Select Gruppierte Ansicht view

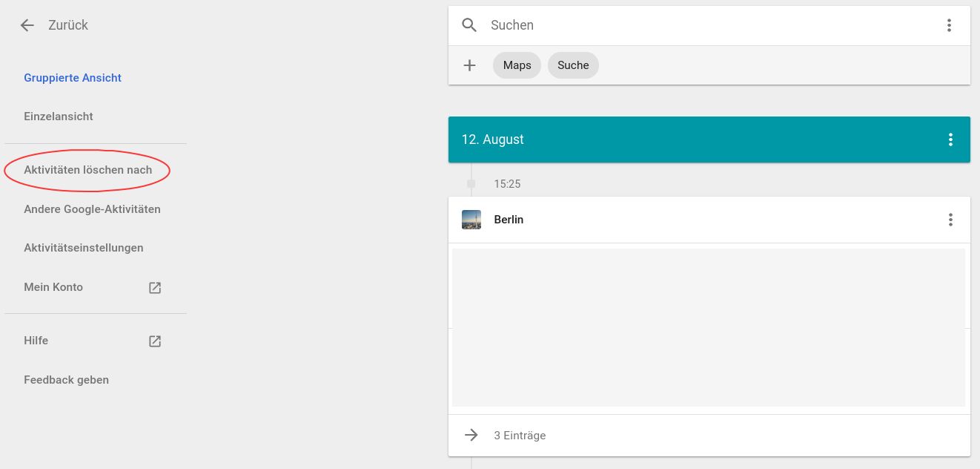[73, 78]
